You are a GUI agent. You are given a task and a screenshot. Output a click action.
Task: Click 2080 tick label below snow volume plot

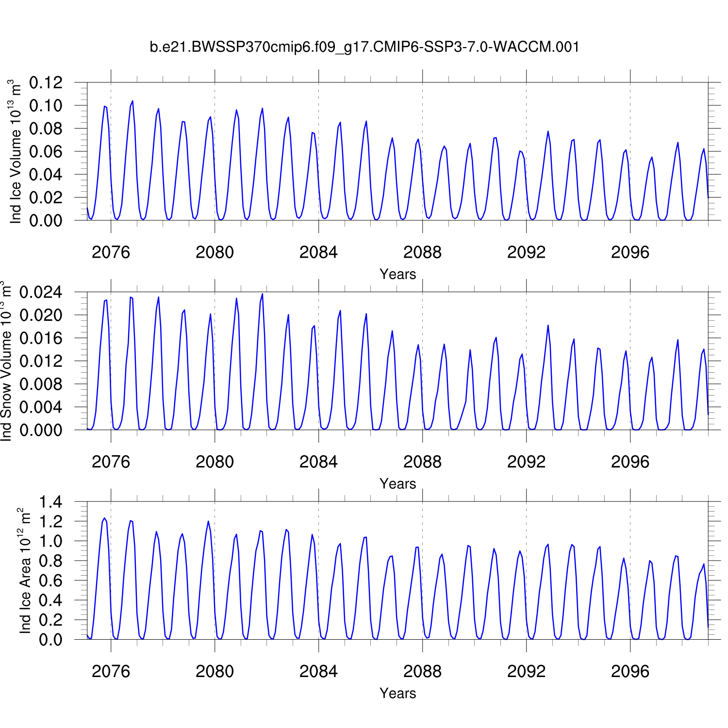coord(215,462)
